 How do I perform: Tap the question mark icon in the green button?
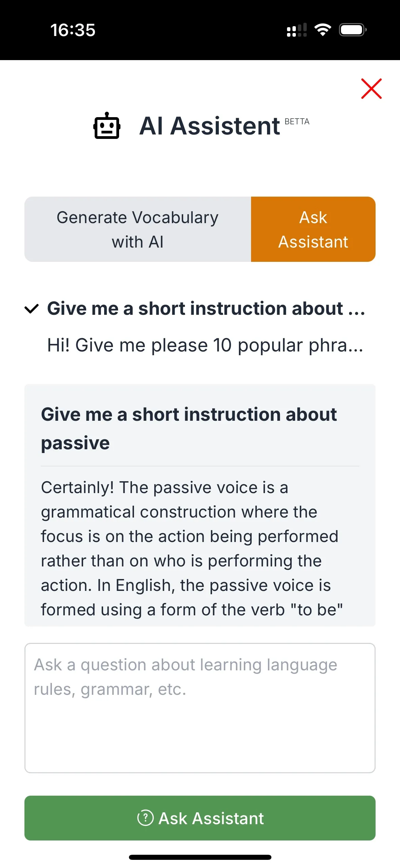click(x=145, y=818)
